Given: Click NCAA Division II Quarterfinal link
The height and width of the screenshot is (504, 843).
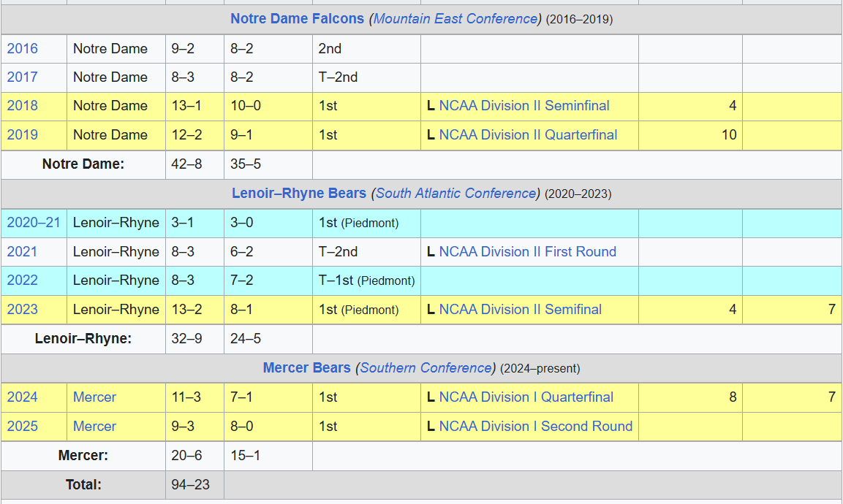Looking at the screenshot, I should pyautogui.click(x=528, y=135).
